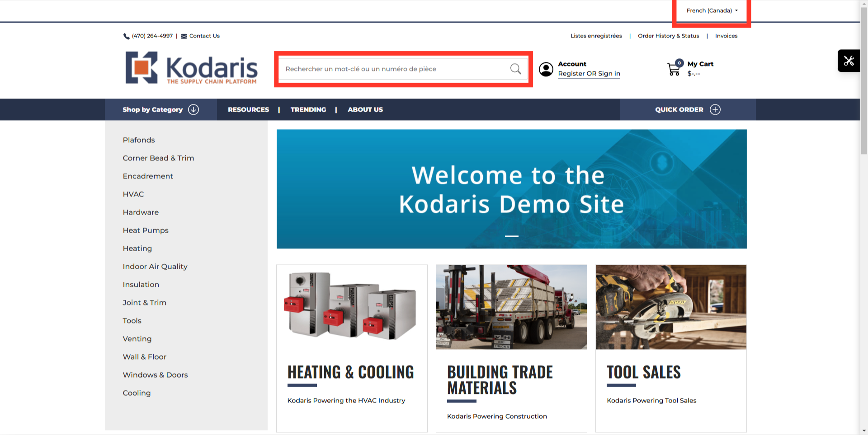Open the RESOURCES menu
Screen dimensions: 868x435
coord(248,109)
